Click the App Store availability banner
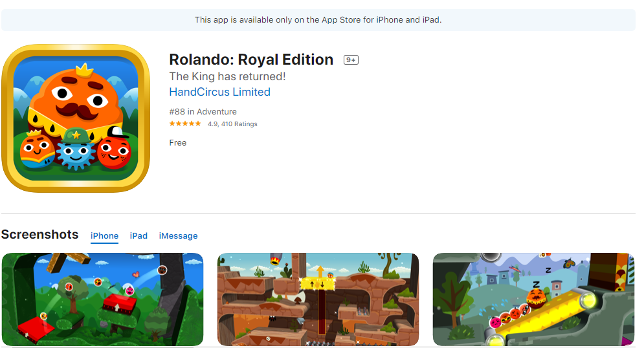 pos(318,19)
